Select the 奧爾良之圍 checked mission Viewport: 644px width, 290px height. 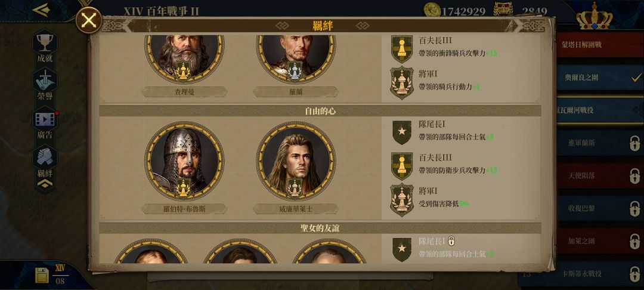(x=600, y=77)
